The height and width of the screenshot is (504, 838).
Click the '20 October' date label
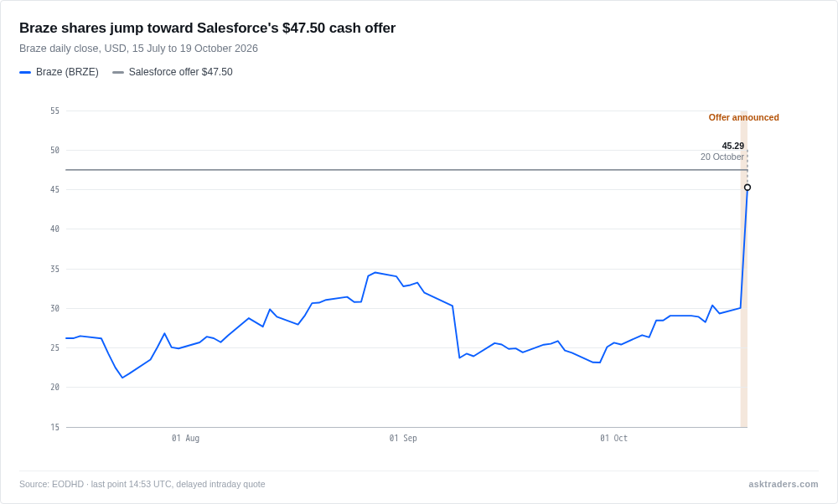(722, 157)
